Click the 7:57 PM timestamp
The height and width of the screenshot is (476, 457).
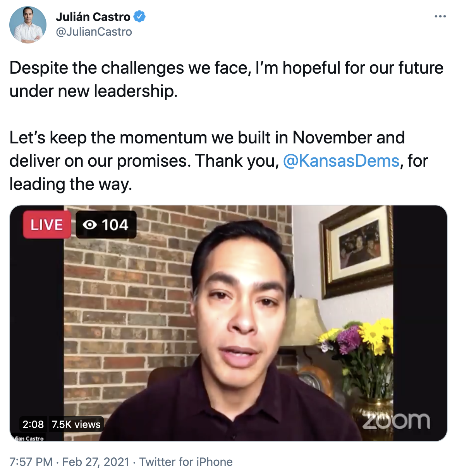(x=31, y=462)
